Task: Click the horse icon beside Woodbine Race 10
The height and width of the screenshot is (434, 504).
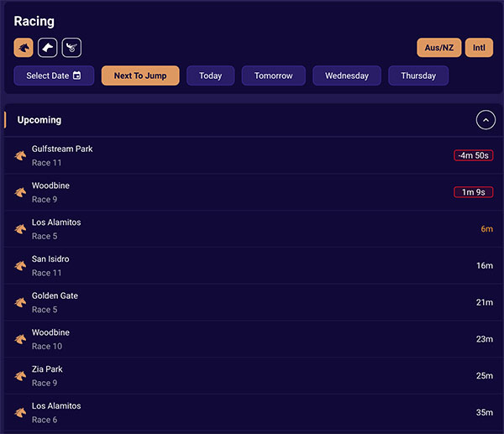Action: tap(20, 339)
